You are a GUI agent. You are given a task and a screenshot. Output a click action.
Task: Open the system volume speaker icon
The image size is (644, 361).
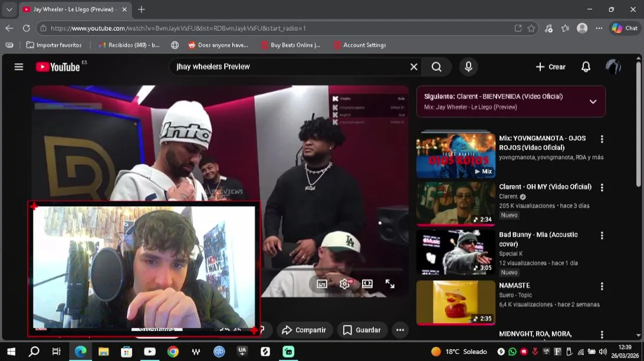point(603,351)
